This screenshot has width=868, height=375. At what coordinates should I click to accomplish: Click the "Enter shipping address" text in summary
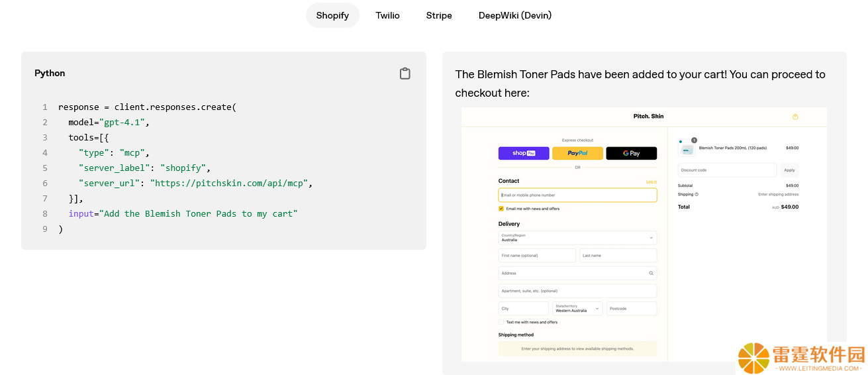[x=779, y=195]
